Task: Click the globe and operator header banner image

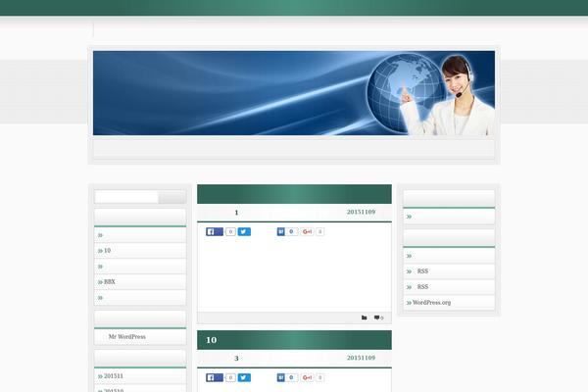Action: pyautogui.click(x=294, y=93)
